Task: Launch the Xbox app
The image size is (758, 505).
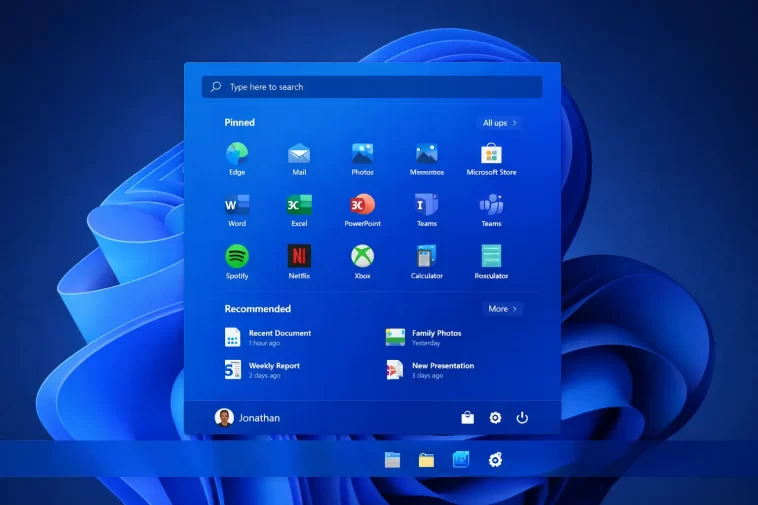Action: [362, 262]
